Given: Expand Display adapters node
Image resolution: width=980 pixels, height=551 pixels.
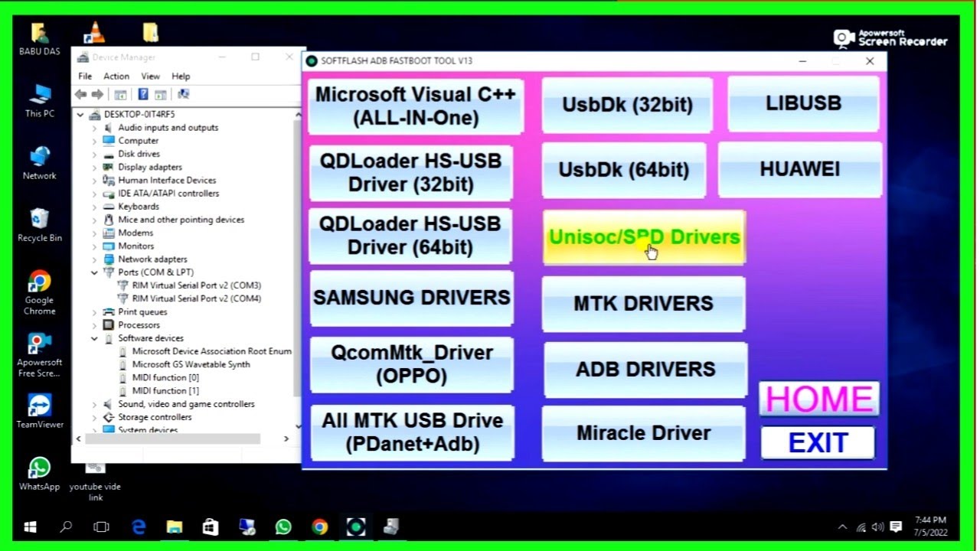Looking at the screenshot, I should pos(94,167).
